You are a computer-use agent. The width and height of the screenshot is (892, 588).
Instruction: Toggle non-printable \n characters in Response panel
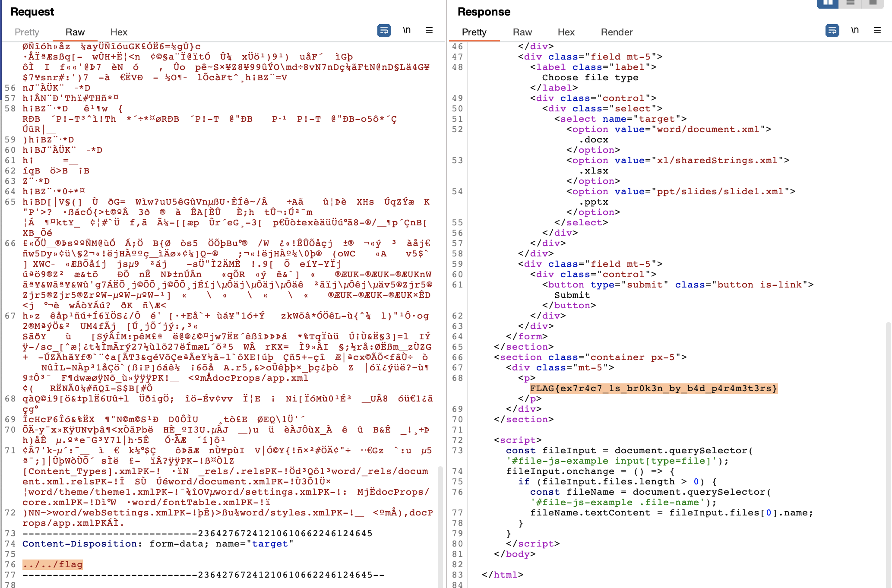pos(855,30)
